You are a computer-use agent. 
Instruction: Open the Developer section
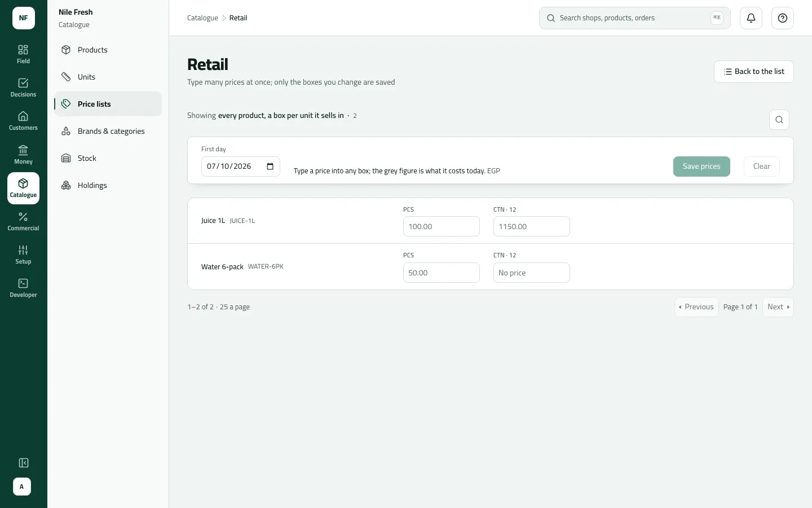pyautogui.click(x=23, y=288)
